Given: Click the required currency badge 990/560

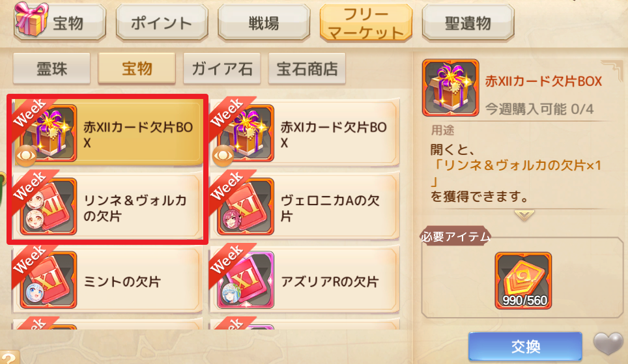Looking at the screenshot, I should tap(524, 280).
